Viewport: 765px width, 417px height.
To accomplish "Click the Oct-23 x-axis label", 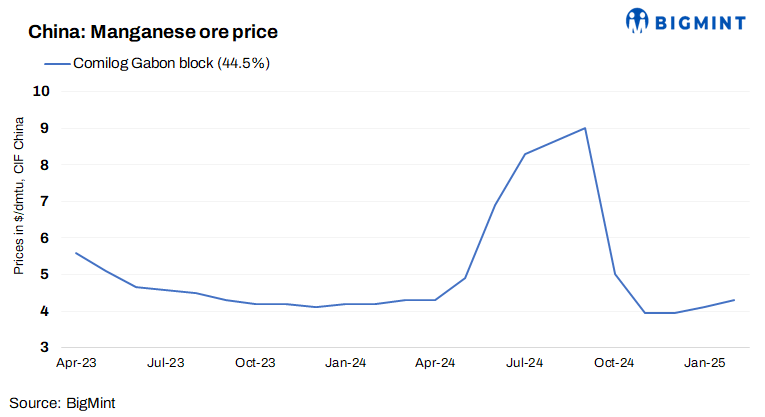I will click(256, 363).
